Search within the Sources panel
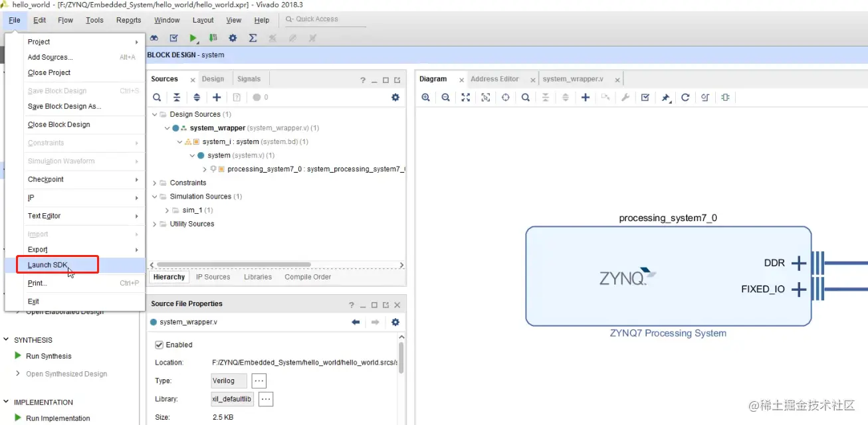Viewport: 868px width, 425px height. pos(157,98)
